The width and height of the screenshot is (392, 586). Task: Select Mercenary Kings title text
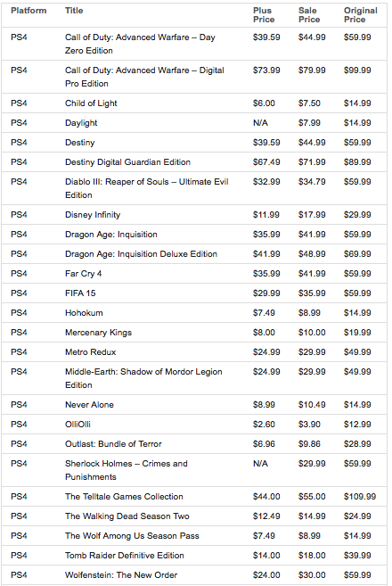pos(98,333)
